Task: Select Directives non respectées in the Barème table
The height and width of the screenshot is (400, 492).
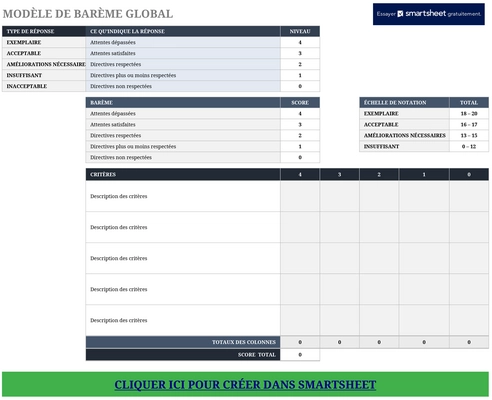Action: [183, 157]
